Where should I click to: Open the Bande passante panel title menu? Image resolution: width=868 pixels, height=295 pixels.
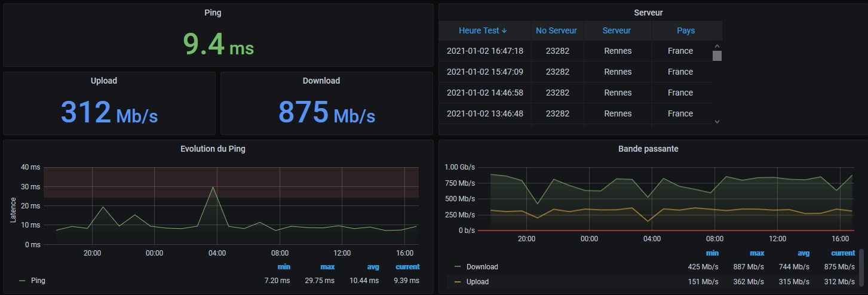(648, 149)
